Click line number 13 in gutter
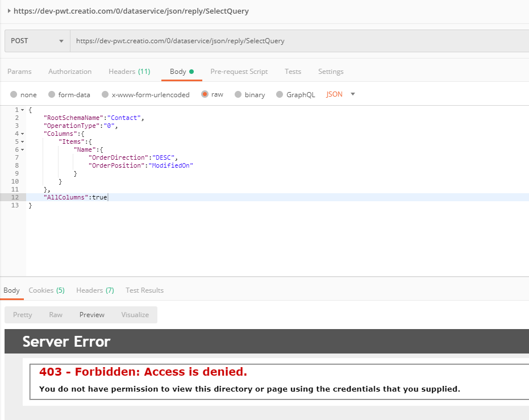This screenshot has width=529, height=420. click(x=15, y=205)
